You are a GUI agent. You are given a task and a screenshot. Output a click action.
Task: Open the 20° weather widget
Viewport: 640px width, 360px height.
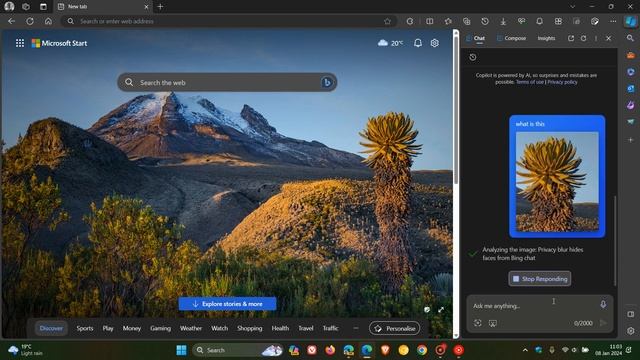coord(390,43)
